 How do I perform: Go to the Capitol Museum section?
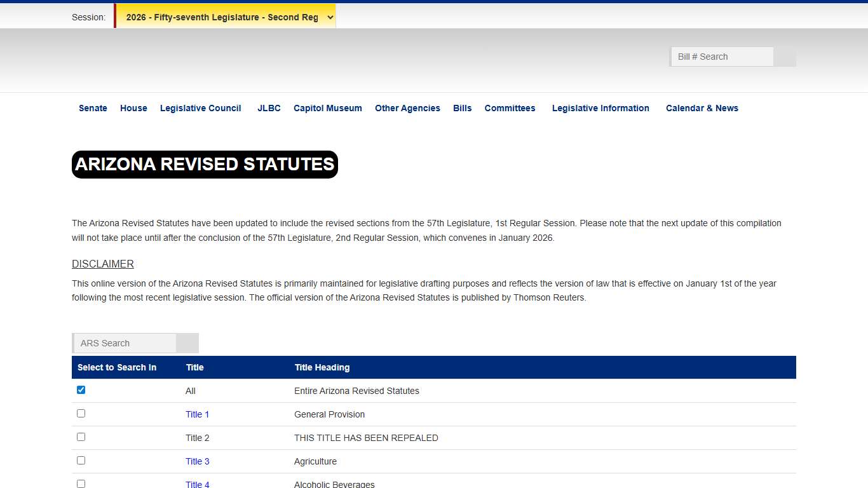327,108
